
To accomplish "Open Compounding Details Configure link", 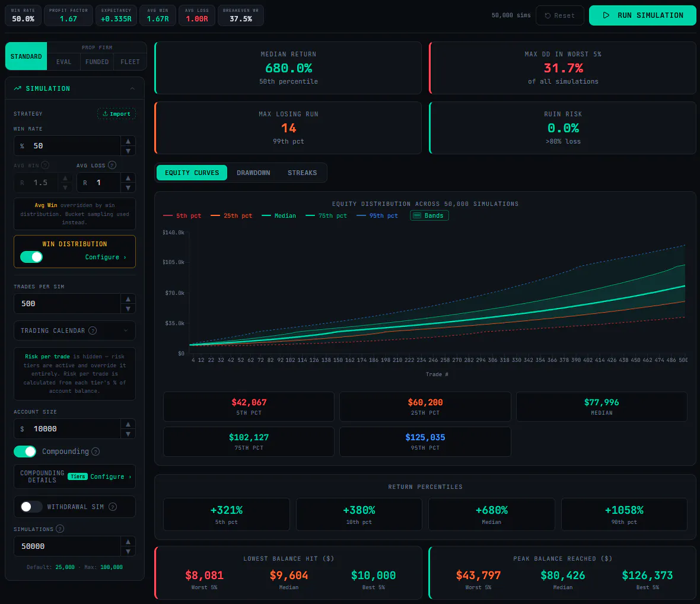I will click(x=111, y=476).
